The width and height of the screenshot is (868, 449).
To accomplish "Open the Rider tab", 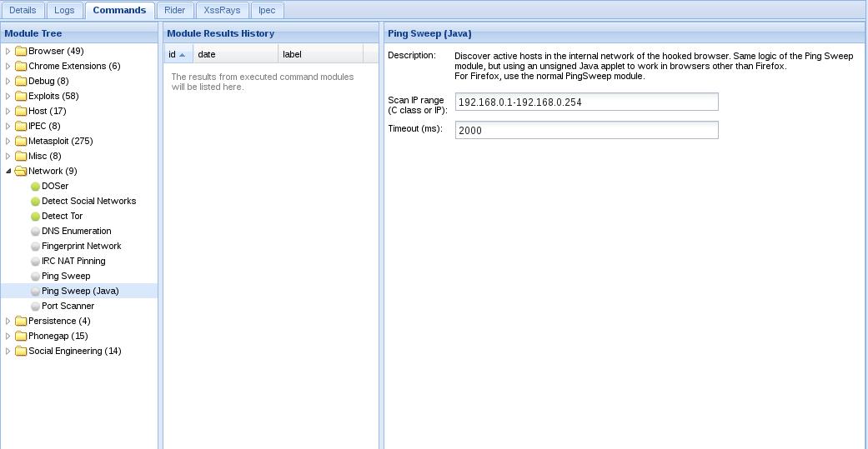I will point(175,10).
